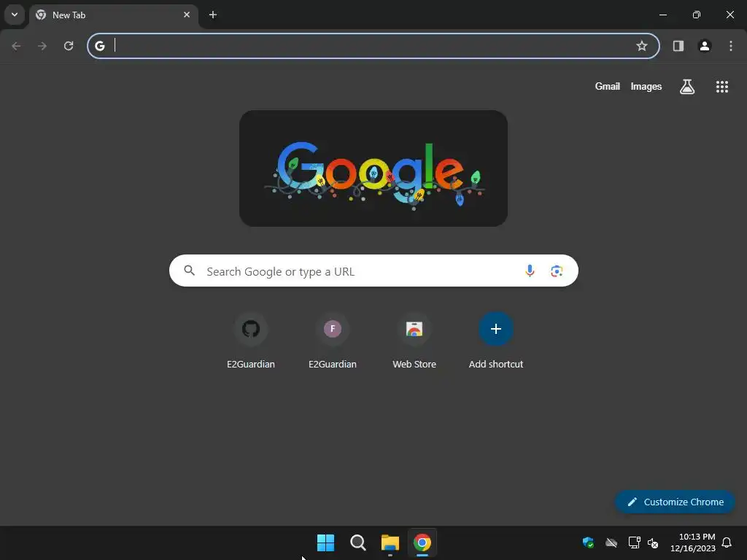The height and width of the screenshot is (560, 747).
Task: Open Search Labs flask icon
Action: pos(687,87)
